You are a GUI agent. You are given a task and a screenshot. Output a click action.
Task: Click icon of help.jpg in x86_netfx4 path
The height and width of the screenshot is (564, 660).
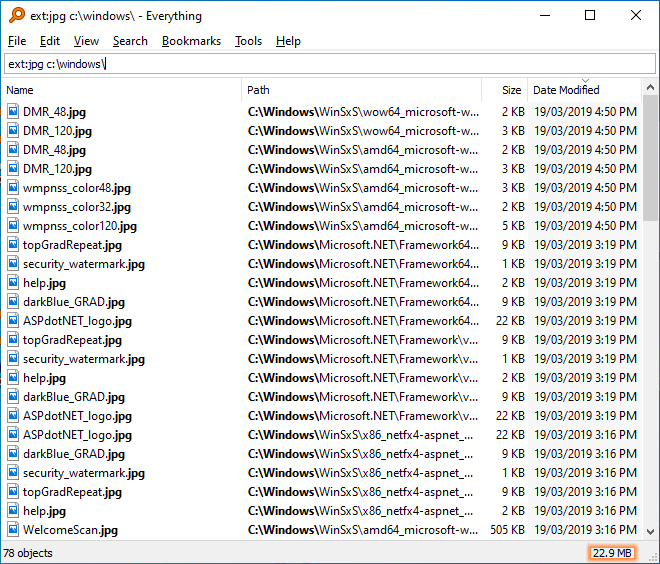[13, 511]
